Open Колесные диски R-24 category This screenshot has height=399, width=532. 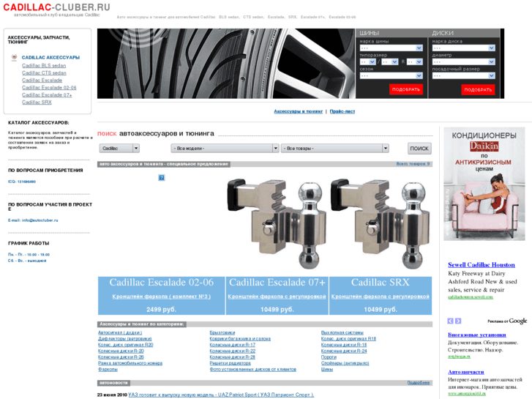pos(344,351)
